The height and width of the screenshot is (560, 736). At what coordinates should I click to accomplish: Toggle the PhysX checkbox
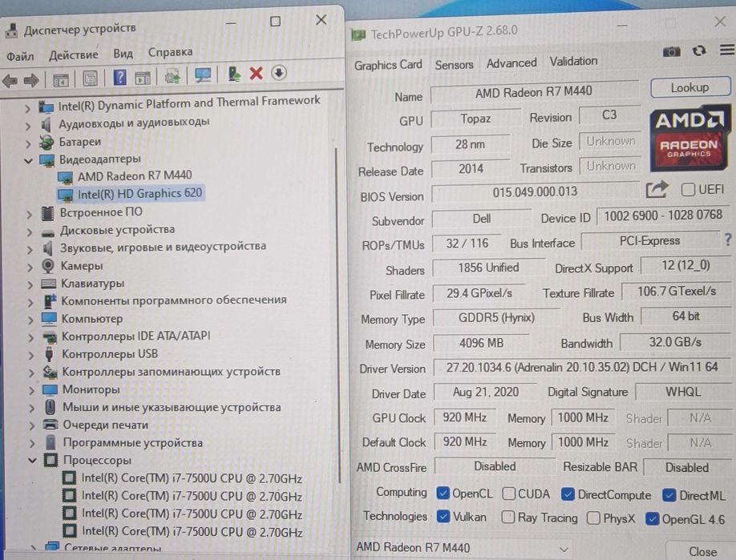[x=593, y=518]
